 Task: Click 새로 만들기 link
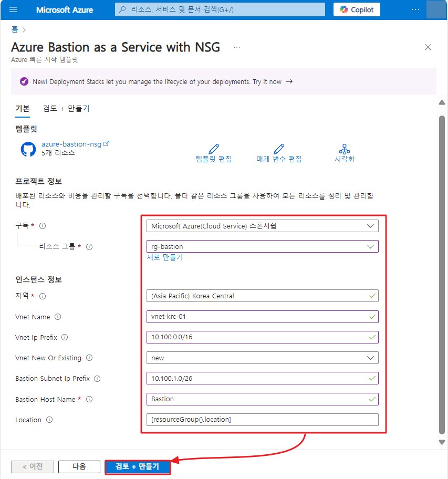coord(164,257)
